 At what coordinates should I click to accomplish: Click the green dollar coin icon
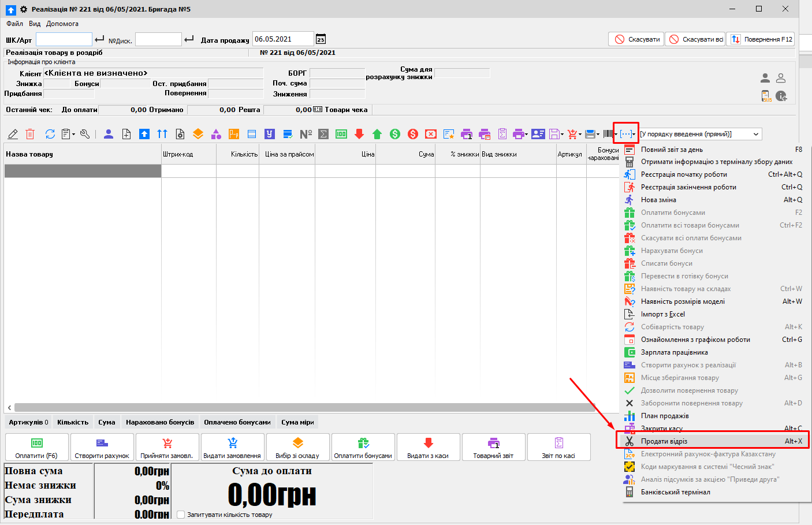pyautogui.click(x=395, y=134)
